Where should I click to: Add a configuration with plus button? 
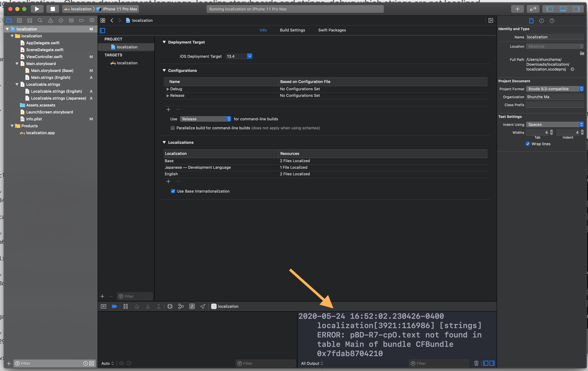click(168, 110)
